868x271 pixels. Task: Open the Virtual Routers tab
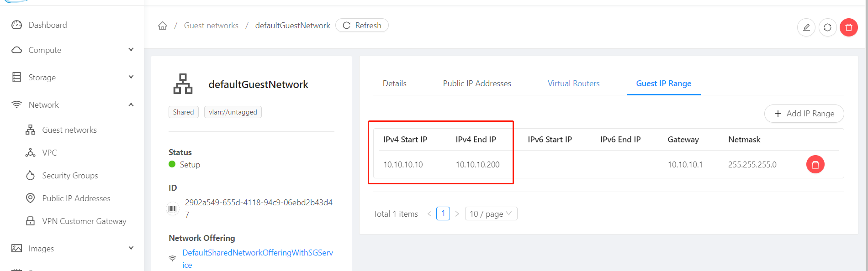tap(573, 83)
